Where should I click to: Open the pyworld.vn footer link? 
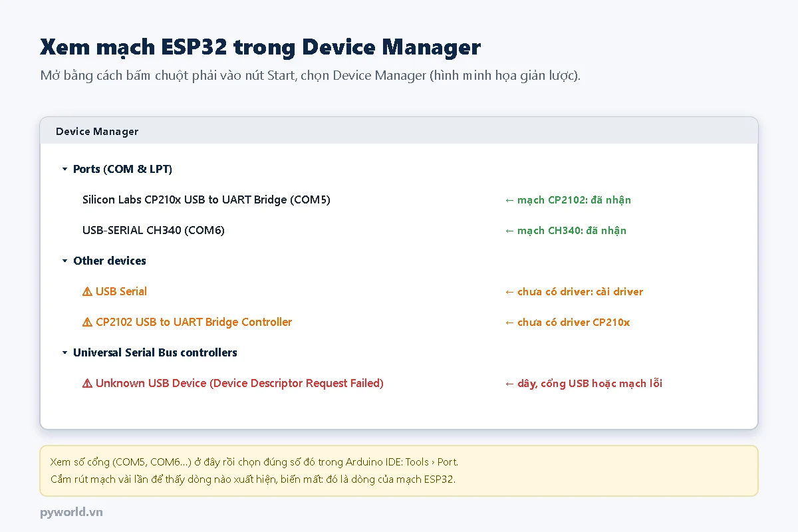click(x=71, y=512)
